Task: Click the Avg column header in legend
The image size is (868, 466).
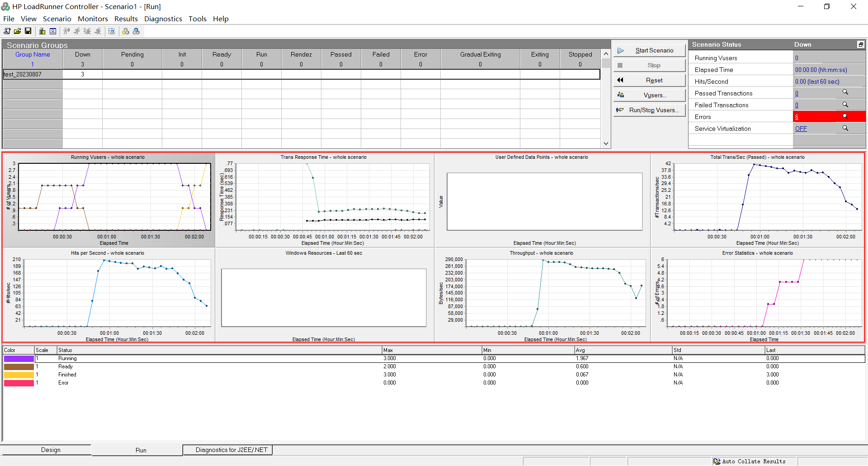Action: tap(623, 350)
